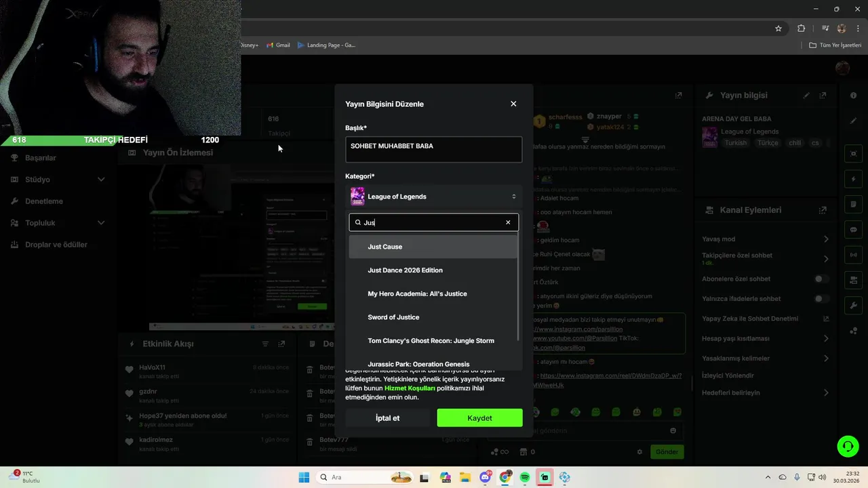Expand the Stüdyo sidebar section
The height and width of the screenshot is (488, 868).
58,180
